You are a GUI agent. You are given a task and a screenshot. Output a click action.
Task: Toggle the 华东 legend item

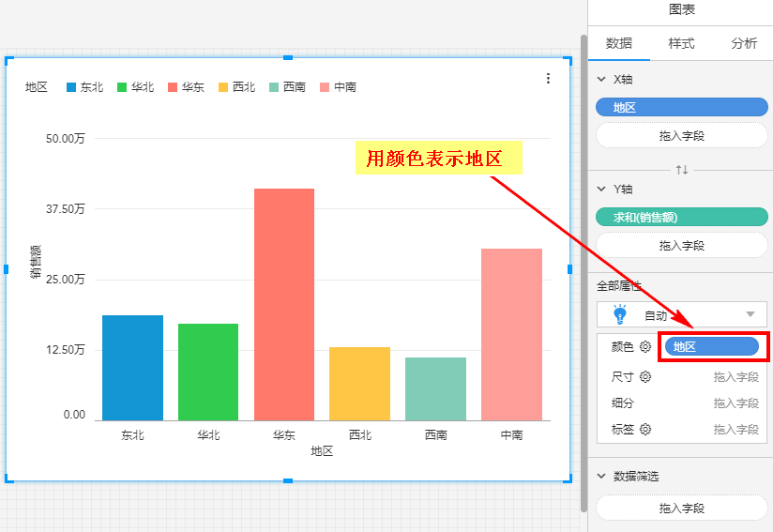[186, 87]
